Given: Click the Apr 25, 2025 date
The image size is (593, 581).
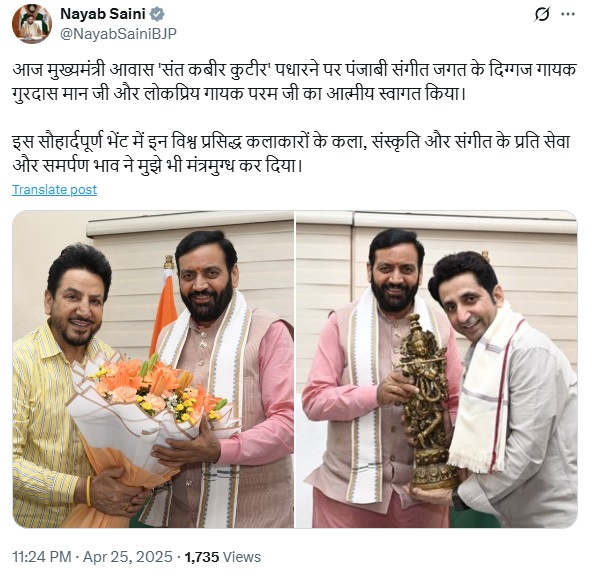Looking at the screenshot, I should [128, 557].
